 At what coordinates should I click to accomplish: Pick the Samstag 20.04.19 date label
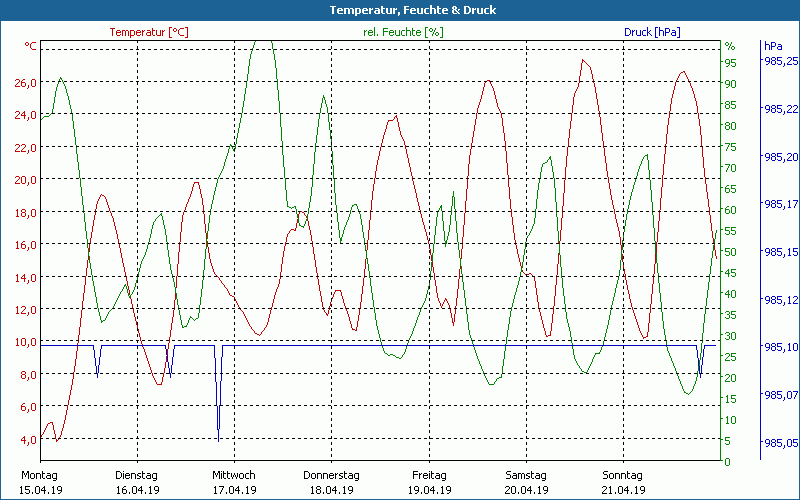pos(525,482)
